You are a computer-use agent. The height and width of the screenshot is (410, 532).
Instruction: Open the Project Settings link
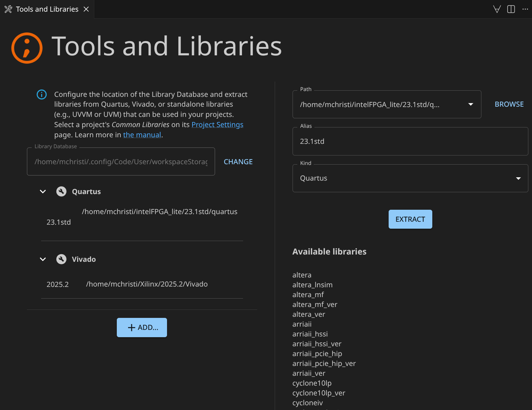[217, 125]
